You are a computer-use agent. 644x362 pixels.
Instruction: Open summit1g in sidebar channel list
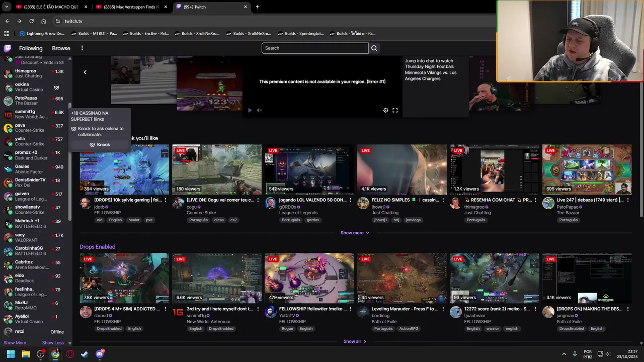click(x=34, y=114)
